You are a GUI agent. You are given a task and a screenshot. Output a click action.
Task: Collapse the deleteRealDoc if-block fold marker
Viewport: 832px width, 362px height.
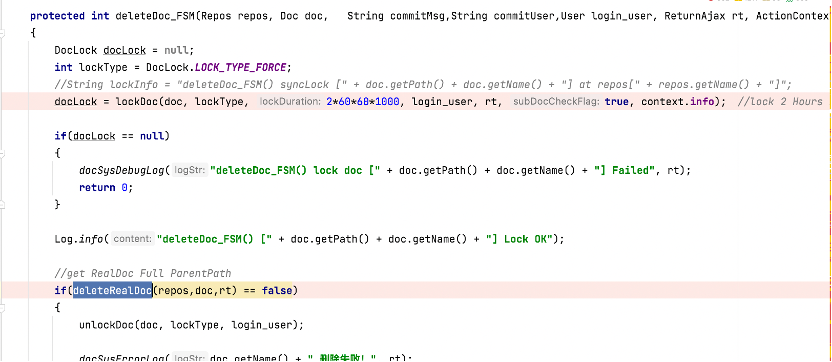[x=3, y=307]
